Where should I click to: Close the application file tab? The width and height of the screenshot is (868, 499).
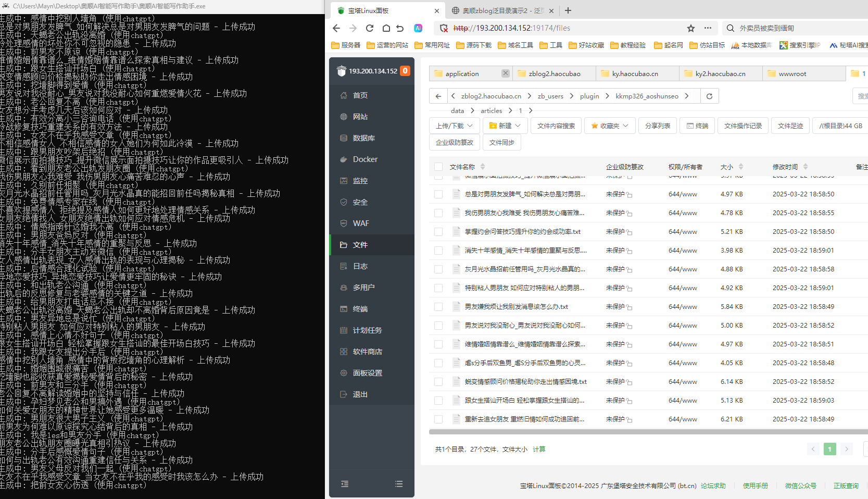pos(505,73)
